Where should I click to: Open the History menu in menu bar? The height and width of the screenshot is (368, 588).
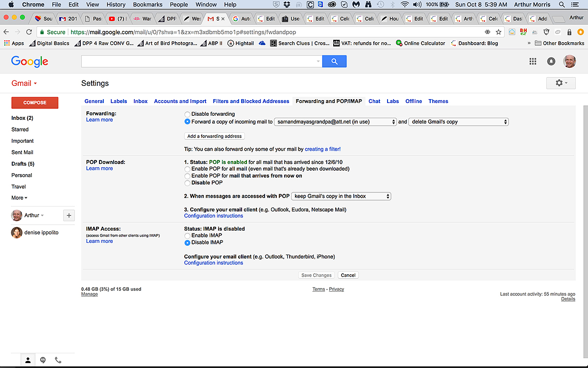[116, 4]
